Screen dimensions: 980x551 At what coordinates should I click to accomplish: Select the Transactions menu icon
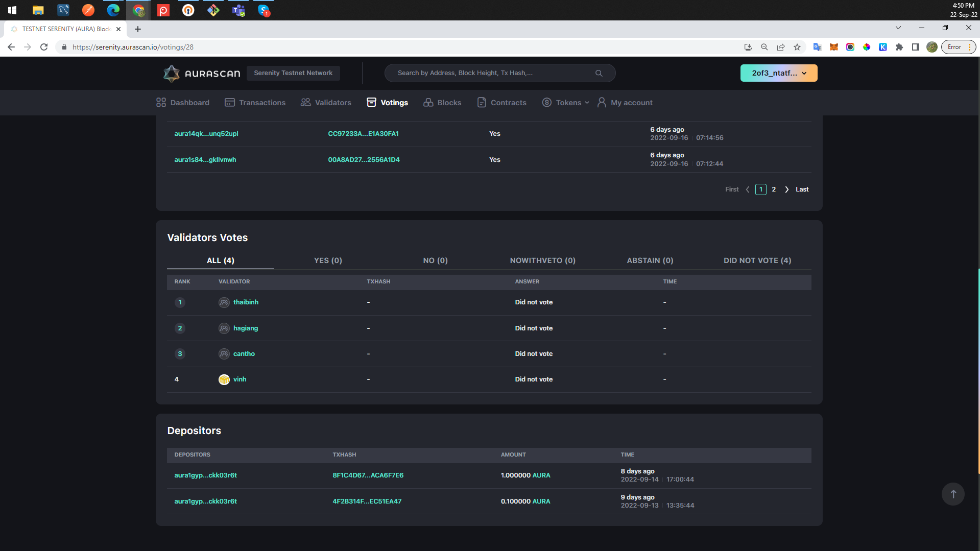tap(229, 102)
